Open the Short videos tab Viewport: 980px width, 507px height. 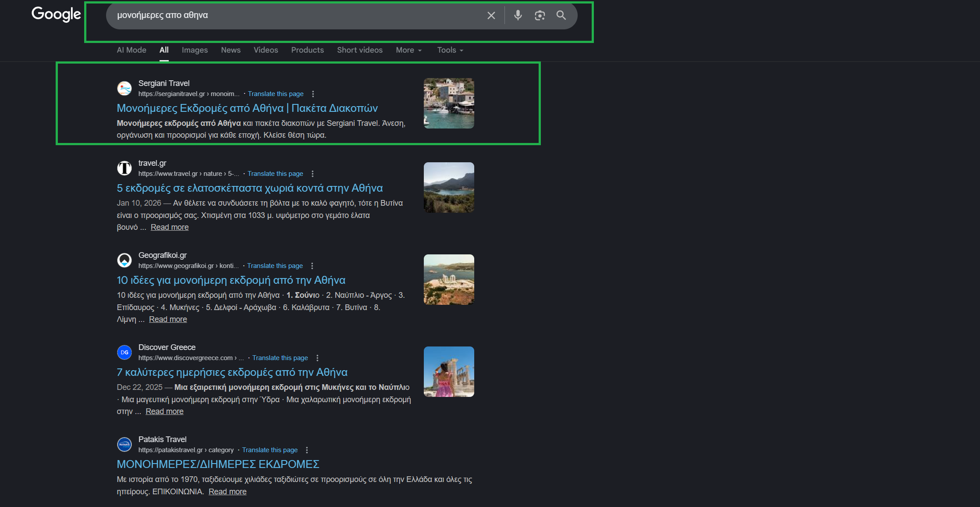coord(359,50)
